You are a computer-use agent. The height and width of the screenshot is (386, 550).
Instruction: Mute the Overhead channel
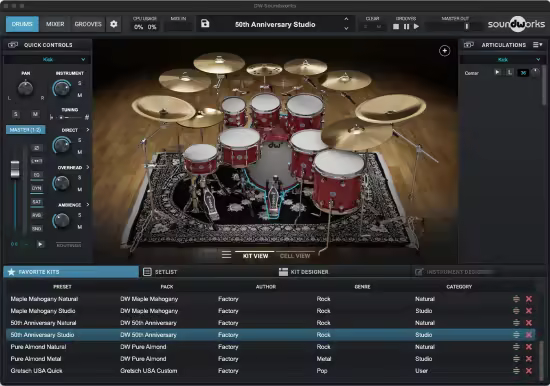(80, 189)
